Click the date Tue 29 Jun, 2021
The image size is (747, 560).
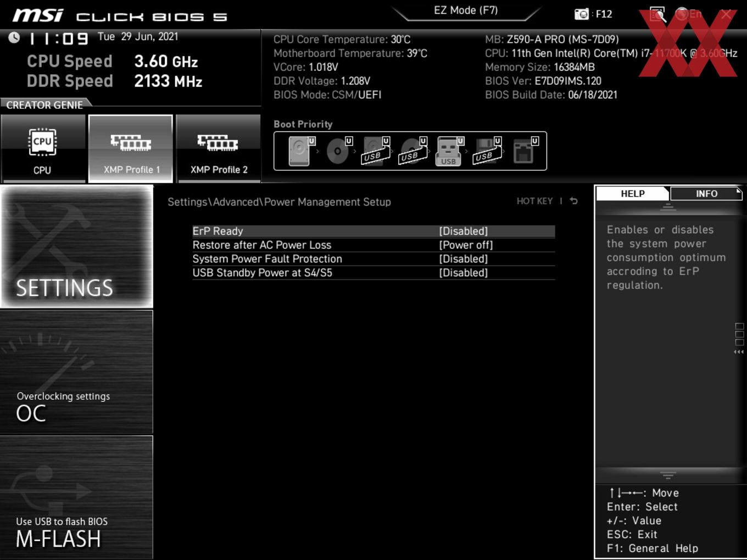pyautogui.click(x=138, y=37)
